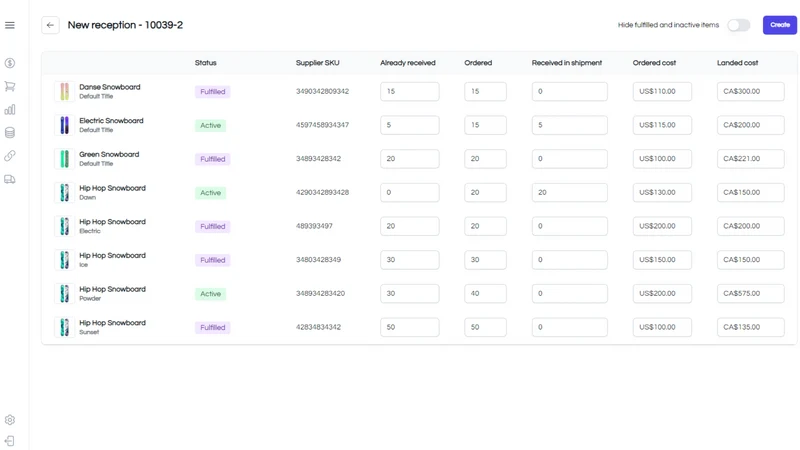Toggle Hide fulfilled and inactive items
The image size is (800, 450).
738,25
